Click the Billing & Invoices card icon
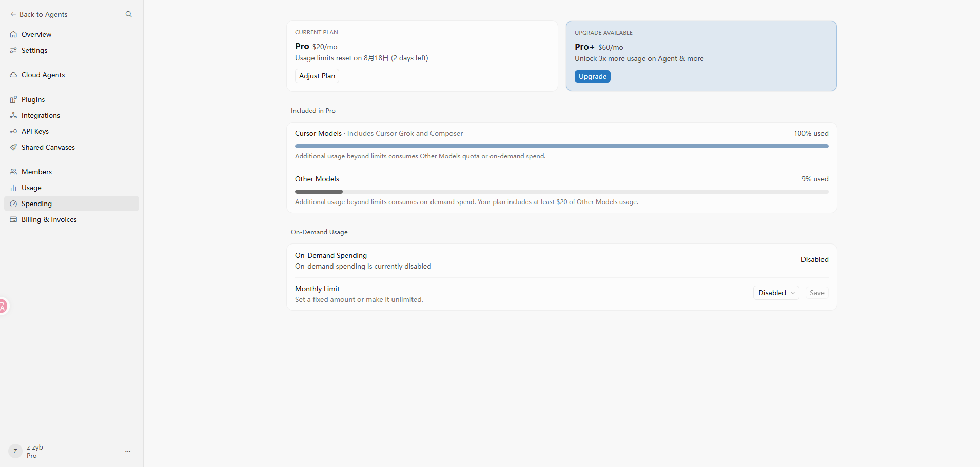Screen dimensions: 980x467 click(x=13, y=219)
